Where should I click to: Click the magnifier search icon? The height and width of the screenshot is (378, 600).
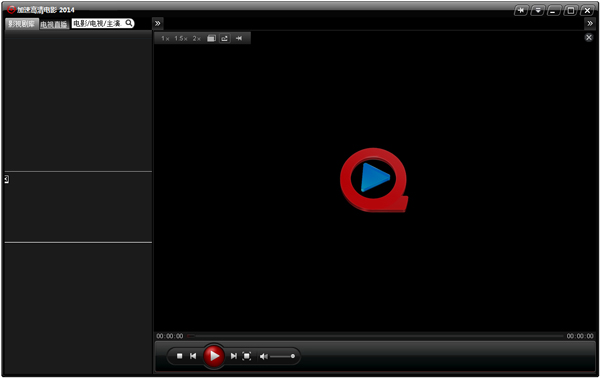tap(129, 23)
